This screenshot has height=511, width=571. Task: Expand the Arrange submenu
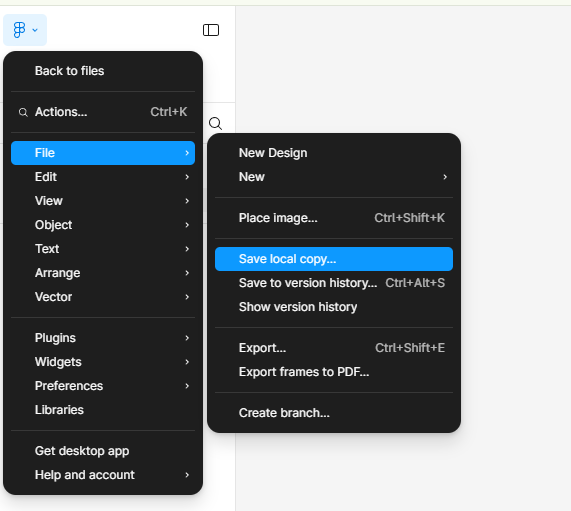(x=103, y=273)
